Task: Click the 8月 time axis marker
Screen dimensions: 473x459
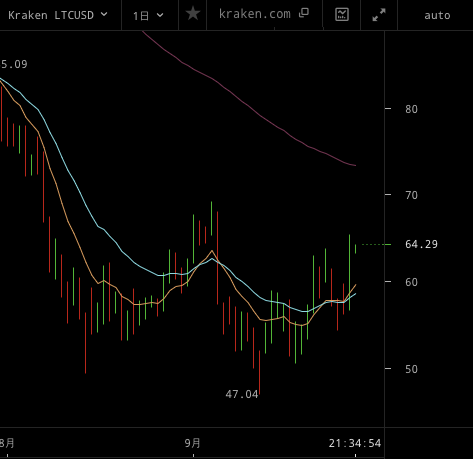Action: point(7,443)
